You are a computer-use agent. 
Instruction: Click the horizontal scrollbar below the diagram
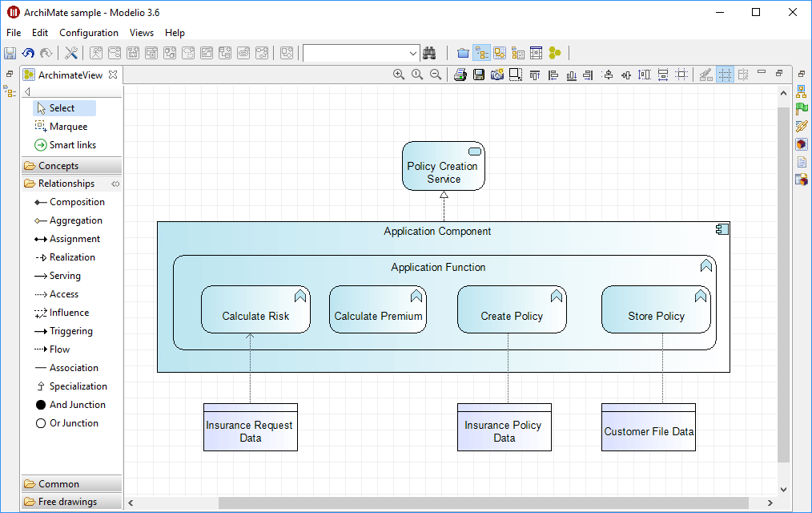coord(483,503)
